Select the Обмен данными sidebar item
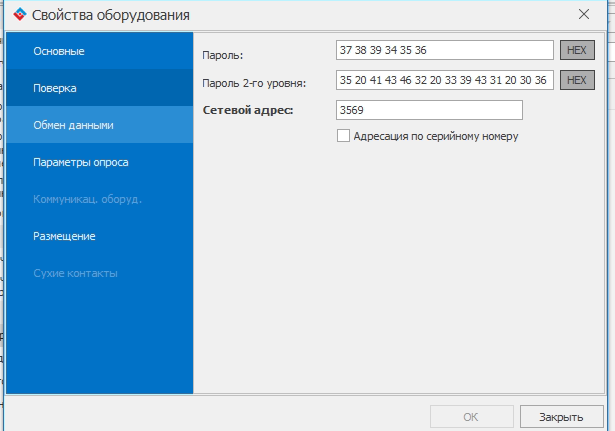Viewport: 615px width, 431px height. pos(73,125)
